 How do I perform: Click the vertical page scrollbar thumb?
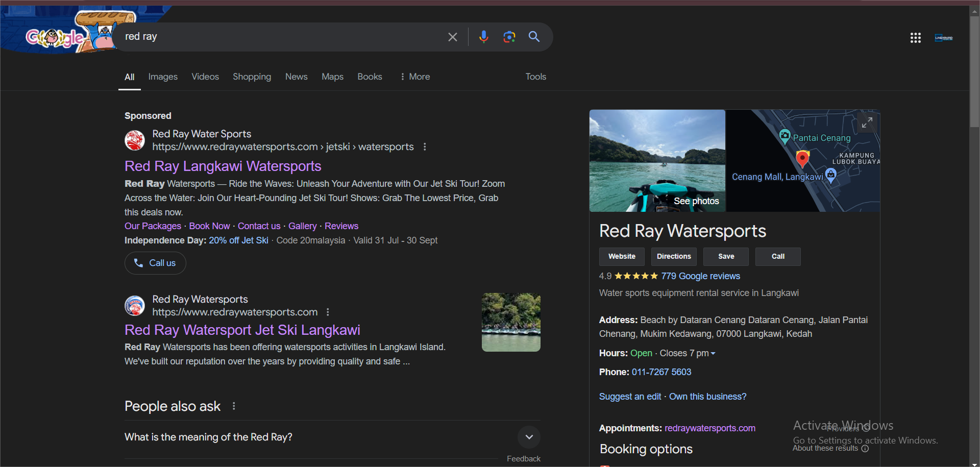[974, 71]
